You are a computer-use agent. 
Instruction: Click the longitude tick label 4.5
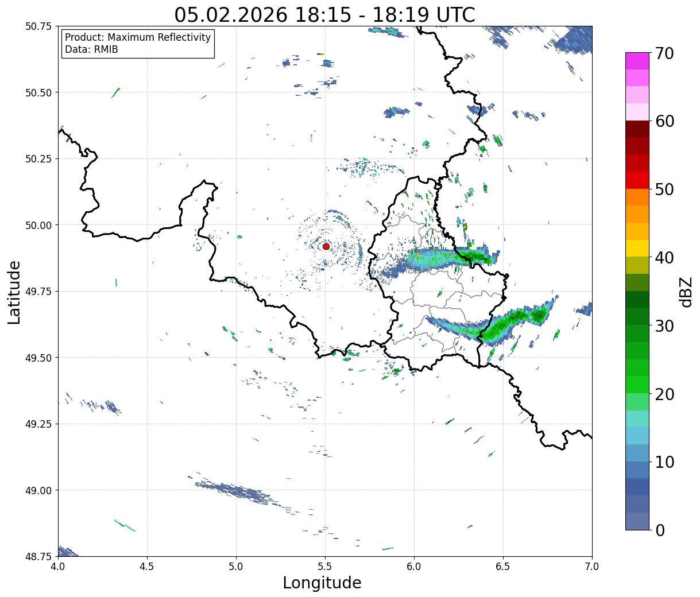pyautogui.click(x=147, y=566)
